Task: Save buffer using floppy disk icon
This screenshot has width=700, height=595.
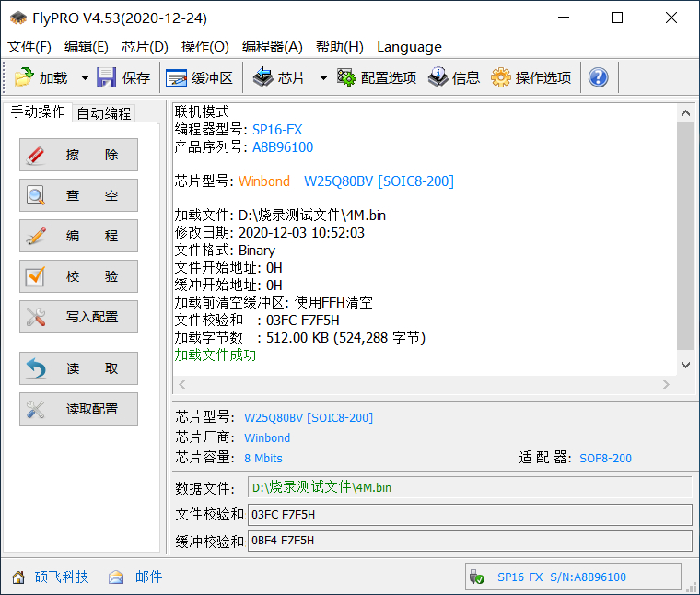Action: click(107, 78)
